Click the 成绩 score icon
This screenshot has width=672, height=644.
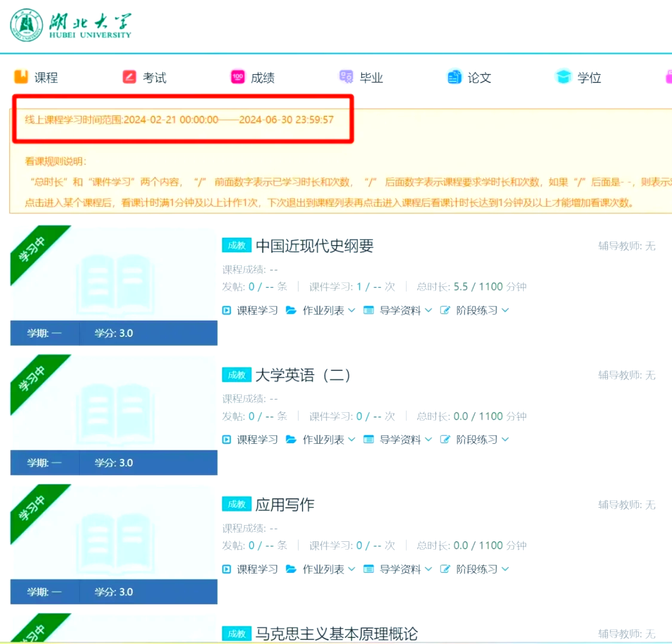pyautogui.click(x=238, y=76)
